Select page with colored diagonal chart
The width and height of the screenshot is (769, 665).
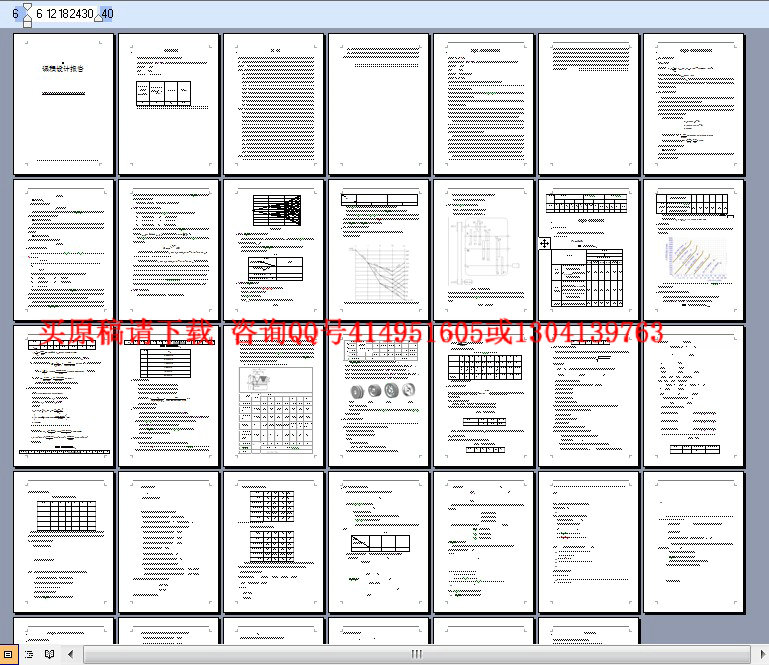click(693, 250)
